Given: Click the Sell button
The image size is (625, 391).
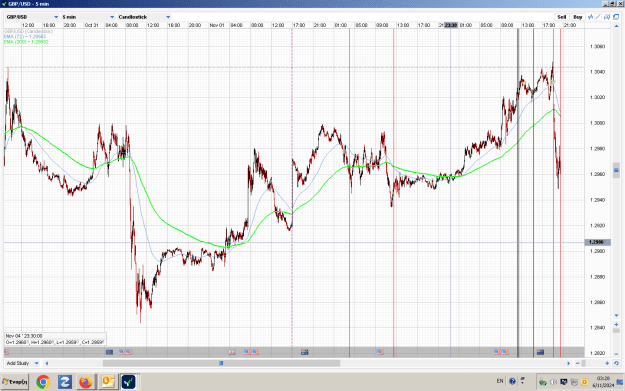Looking at the screenshot, I should coord(562,17).
